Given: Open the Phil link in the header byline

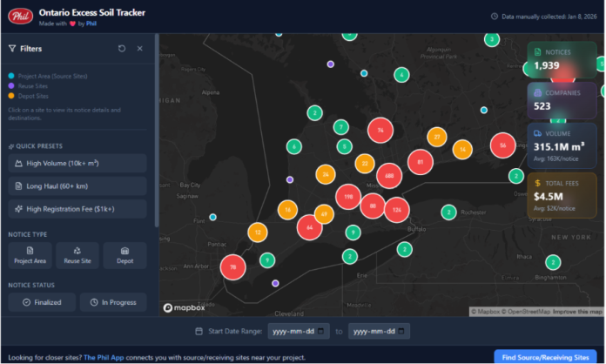Looking at the screenshot, I should pos(91,24).
